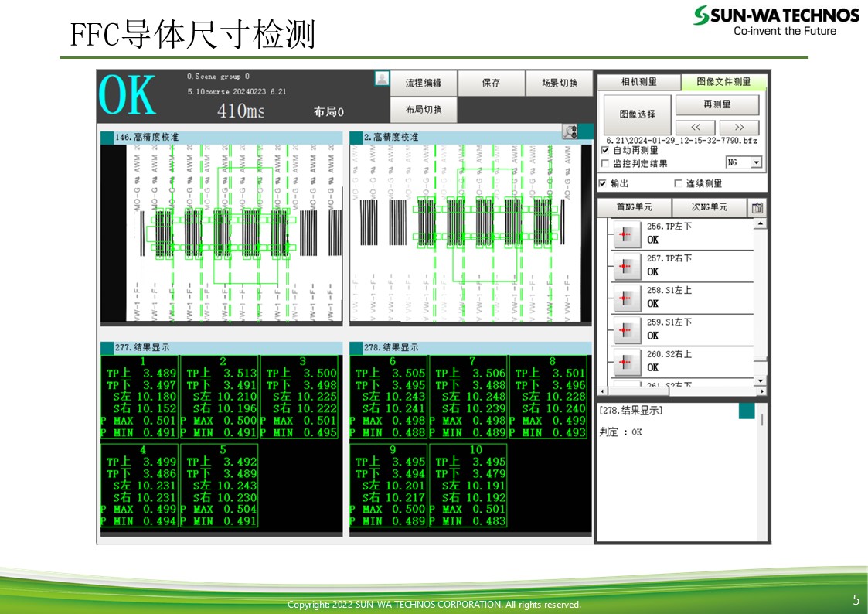Toggle the 输出 checkbox
The width and height of the screenshot is (868, 614).
(x=604, y=183)
